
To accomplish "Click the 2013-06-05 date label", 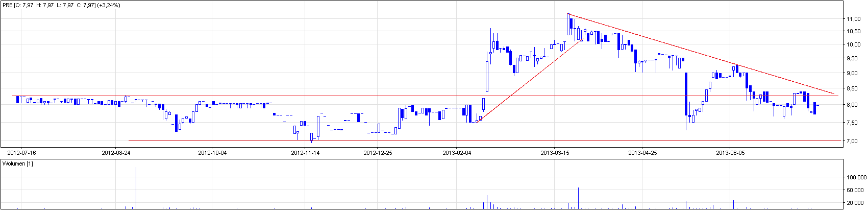I will [730, 153].
